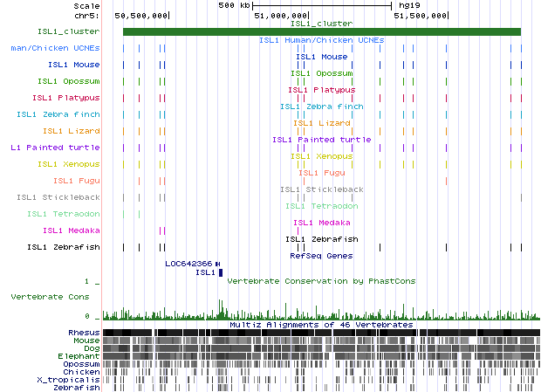The width and height of the screenshot is (541, 392).
Task: Click the Chicken alignment row label
Action: (x=82, y=372)
